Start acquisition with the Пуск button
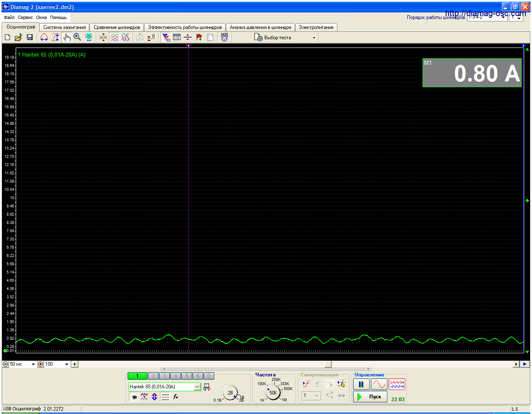The image size is (532, 414). (x=370, y=397)
